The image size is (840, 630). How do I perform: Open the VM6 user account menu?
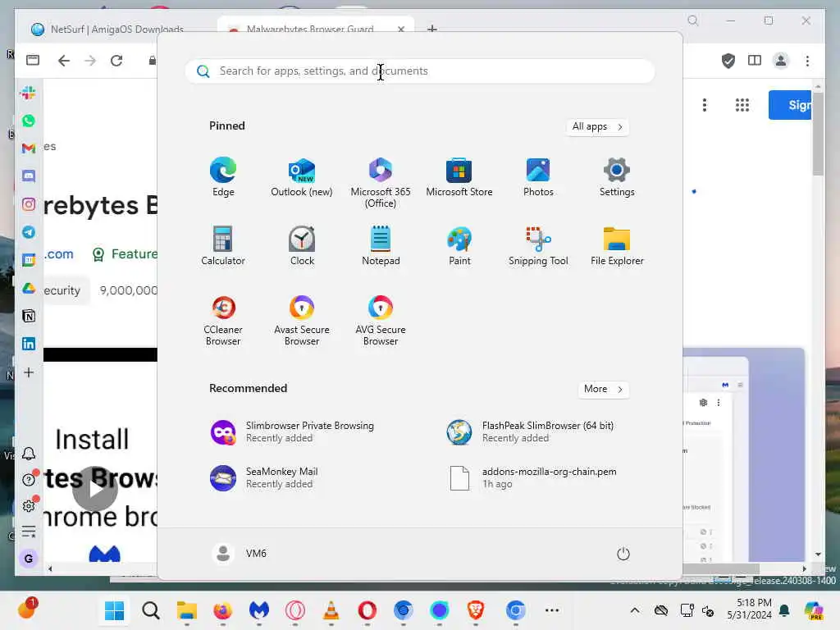(x=239, y=554)
